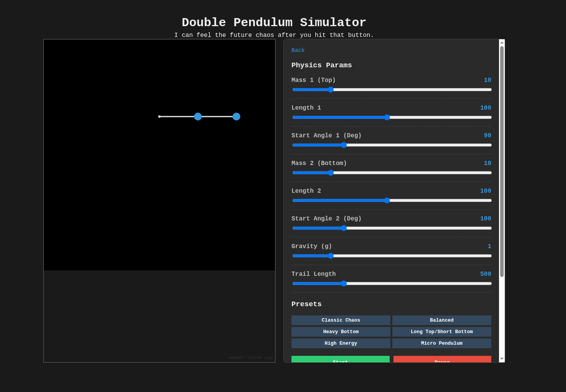566x392 pixels.
Task: Click the Start Angle 2 slider thumb
Action: 344,228
